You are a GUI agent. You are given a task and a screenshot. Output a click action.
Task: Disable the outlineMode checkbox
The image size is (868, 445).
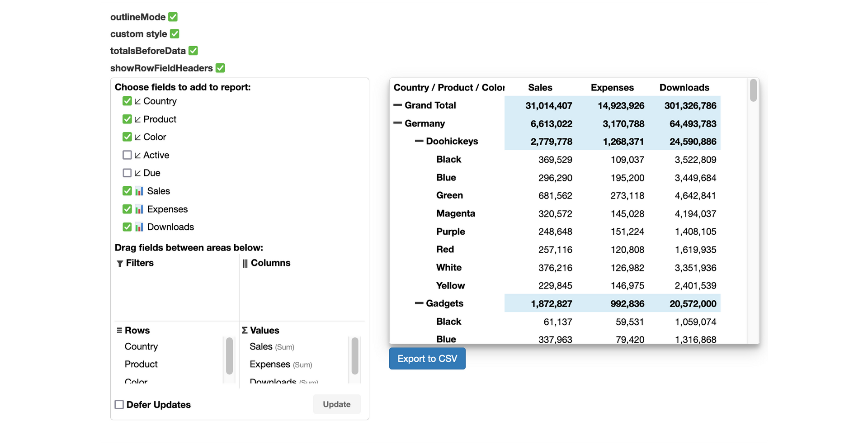tap(173, 17)
